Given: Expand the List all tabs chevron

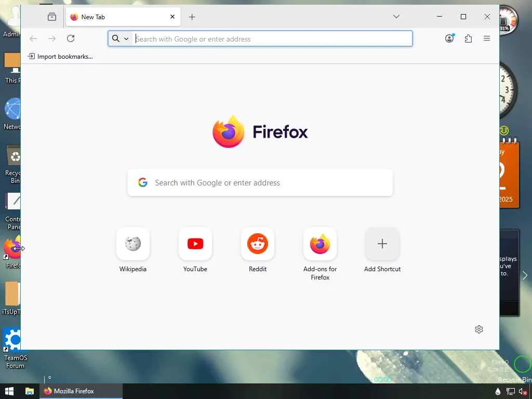Looking at the screenshot, I should (x=396, y=16).
